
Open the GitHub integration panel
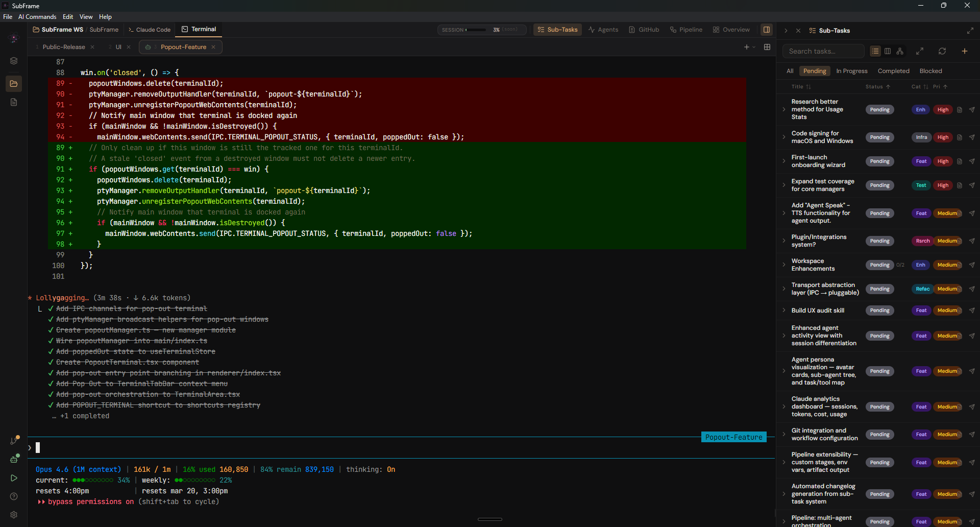pyautogui.click(x=644, y=29)
